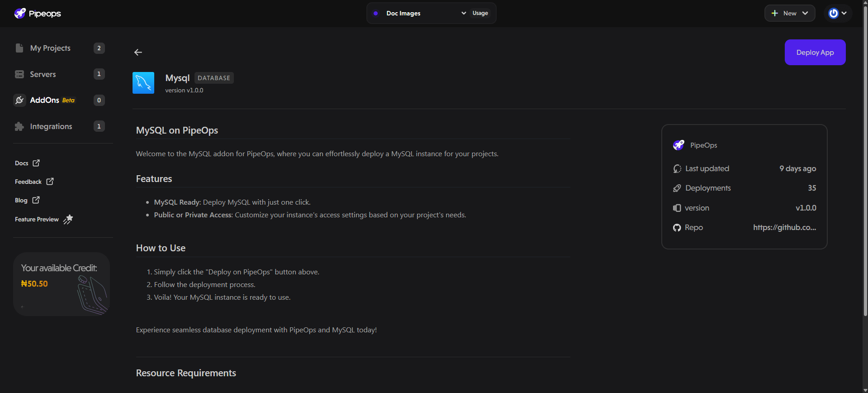Expand the account menu chevron
The height and width of the screenshot is (393, 868).
tap(844, 13)
